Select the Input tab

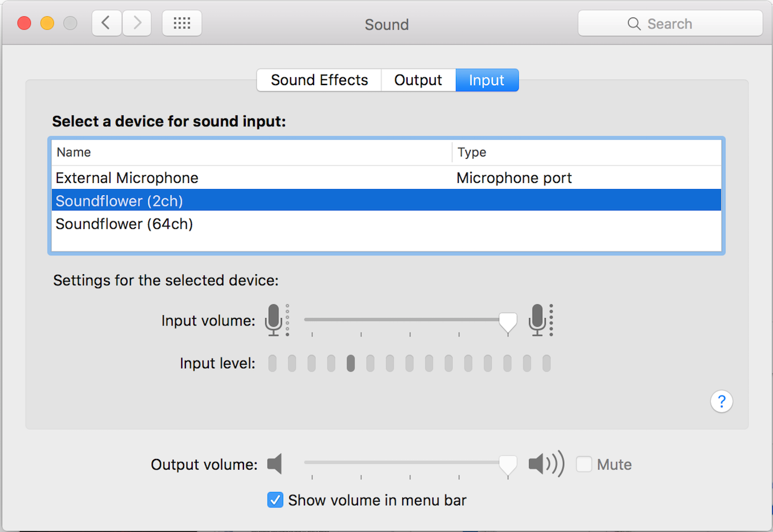point(487,80)
